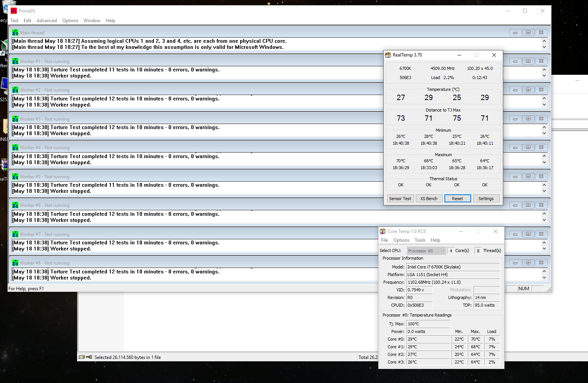Click the Worker #6 window icon
This screenshot has width=588, height=383.
[15, 205]
